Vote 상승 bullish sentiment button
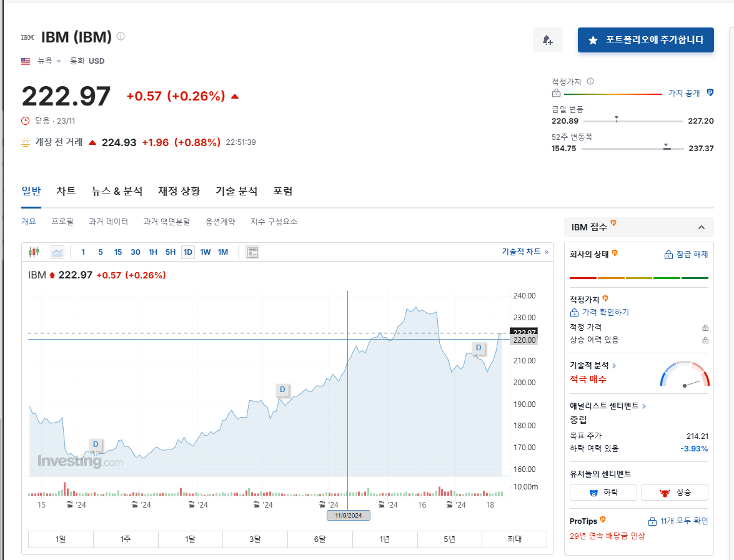This screenshot has height=560, width=734. click(x=675, y=492)
